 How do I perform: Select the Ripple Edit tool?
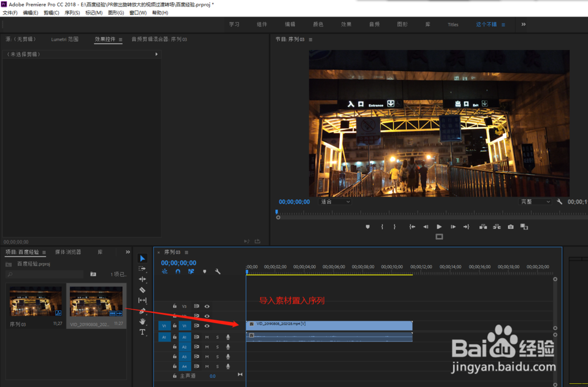coord(142,279)
